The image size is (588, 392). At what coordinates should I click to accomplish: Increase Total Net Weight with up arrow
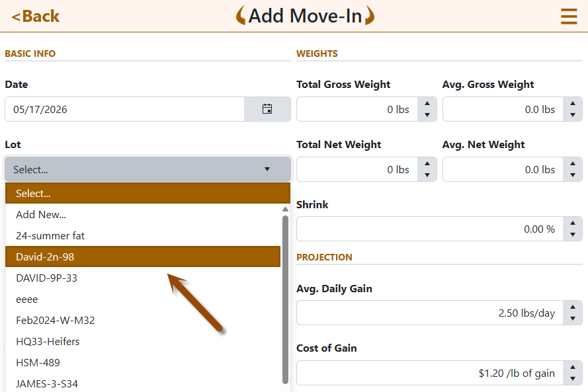[427, 163]
